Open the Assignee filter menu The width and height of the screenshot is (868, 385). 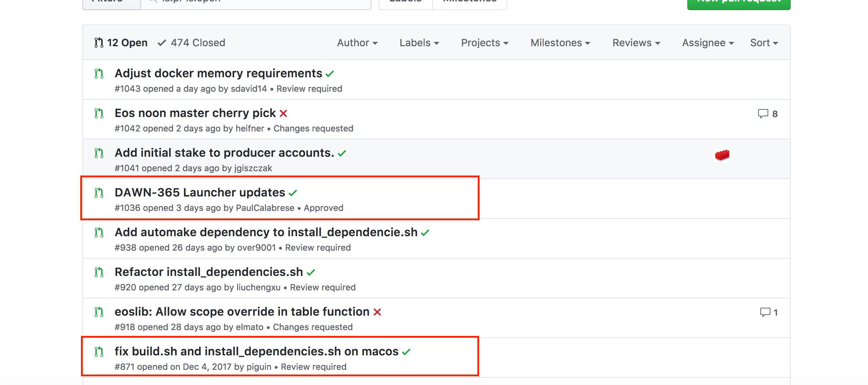coord(708,43)
